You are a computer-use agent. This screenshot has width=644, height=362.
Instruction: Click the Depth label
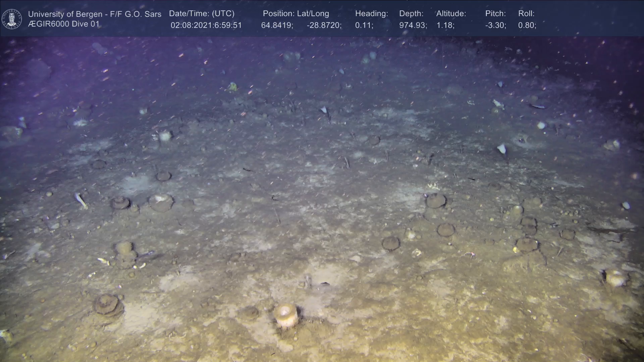[x=411, y=13]
